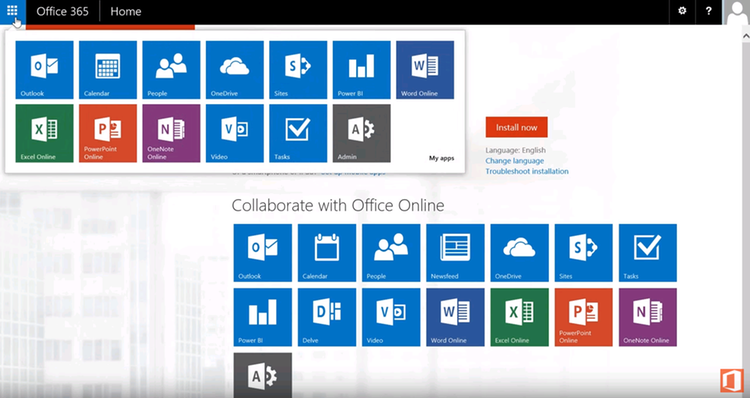Click Office 365 title in header
This screenshot has height=398, width=750.
pos(63,11)
